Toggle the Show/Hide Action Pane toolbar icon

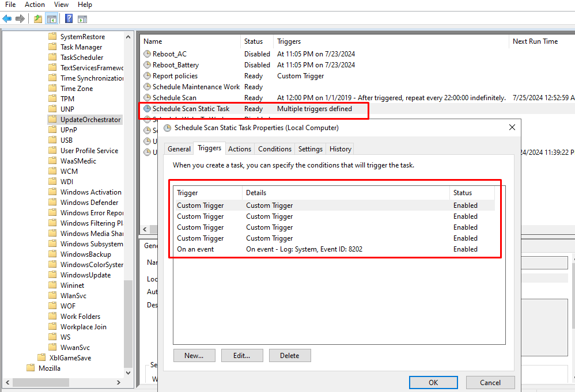pos(82,19)
